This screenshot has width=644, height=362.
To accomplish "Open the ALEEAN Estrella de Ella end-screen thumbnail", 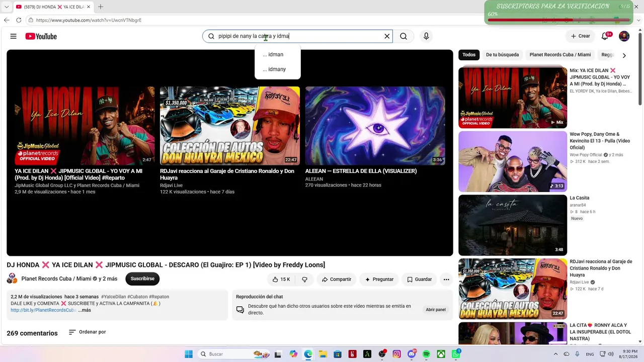I will (x=375, y=126).
